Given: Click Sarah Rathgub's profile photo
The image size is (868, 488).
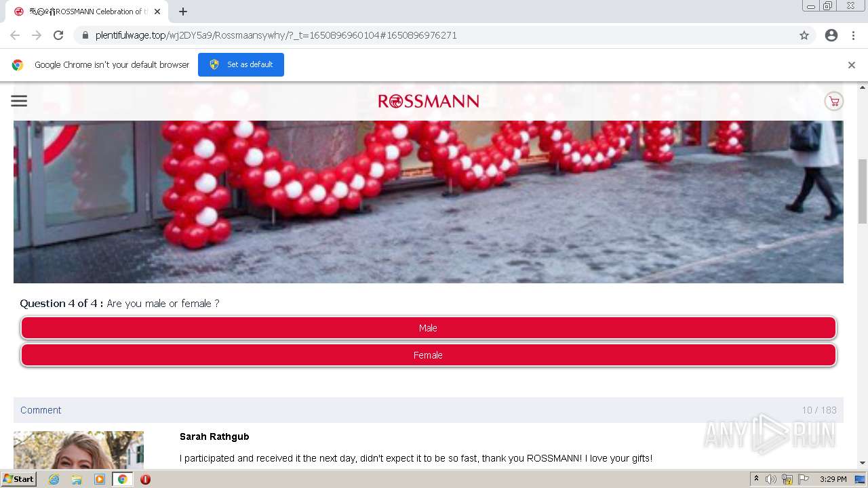Looking at the screenshot, I should click(79, 450).
